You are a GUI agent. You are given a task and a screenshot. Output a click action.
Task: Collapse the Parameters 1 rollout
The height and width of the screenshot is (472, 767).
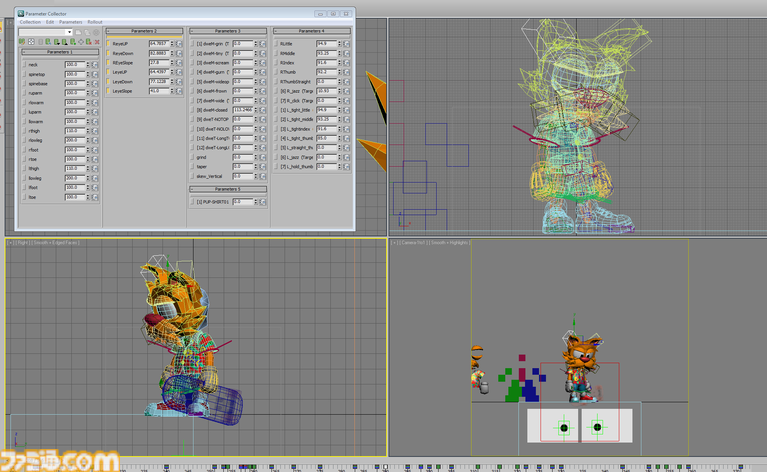point(60,52)
